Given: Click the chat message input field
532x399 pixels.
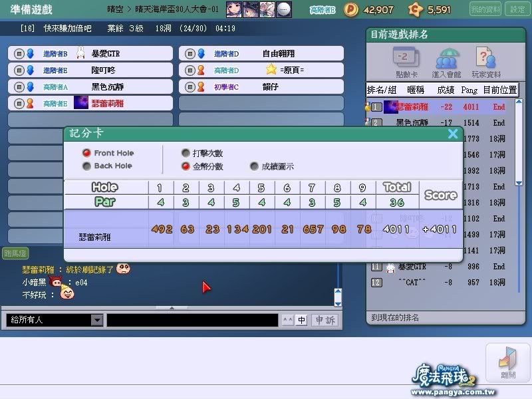Looking at the screenshot, I should (192, 320).
